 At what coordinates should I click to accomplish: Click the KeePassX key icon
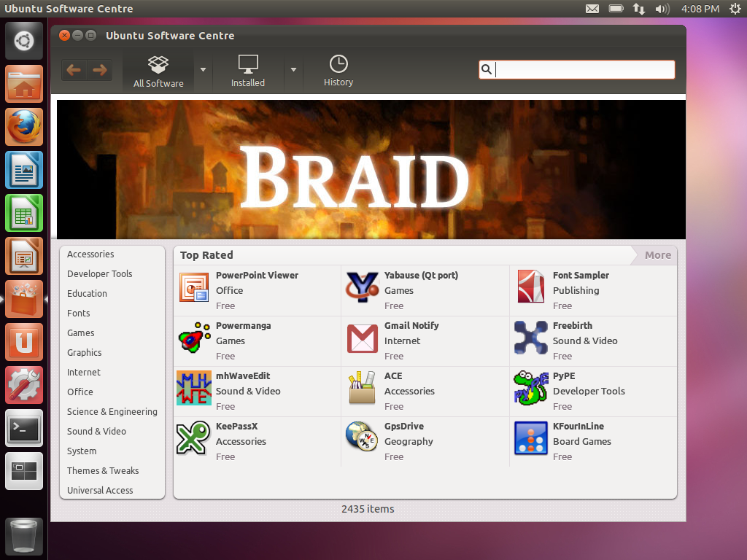tap(193, 438)
